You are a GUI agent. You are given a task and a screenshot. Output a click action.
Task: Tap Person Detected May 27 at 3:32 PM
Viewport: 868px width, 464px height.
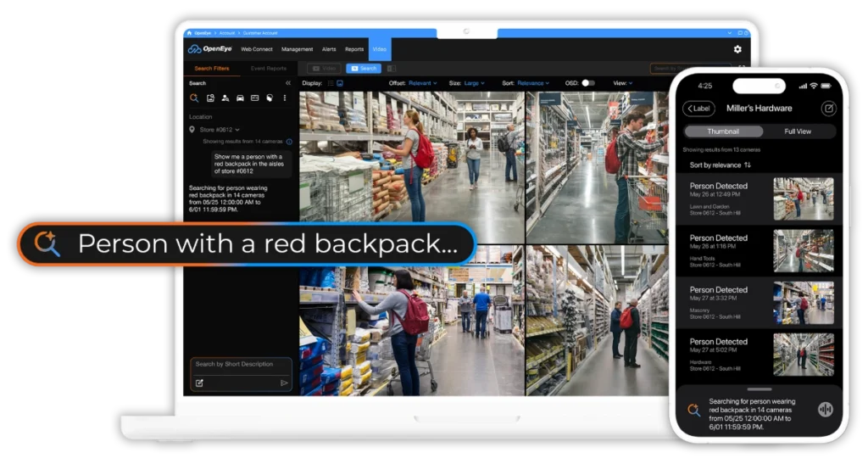pos(759,303)
